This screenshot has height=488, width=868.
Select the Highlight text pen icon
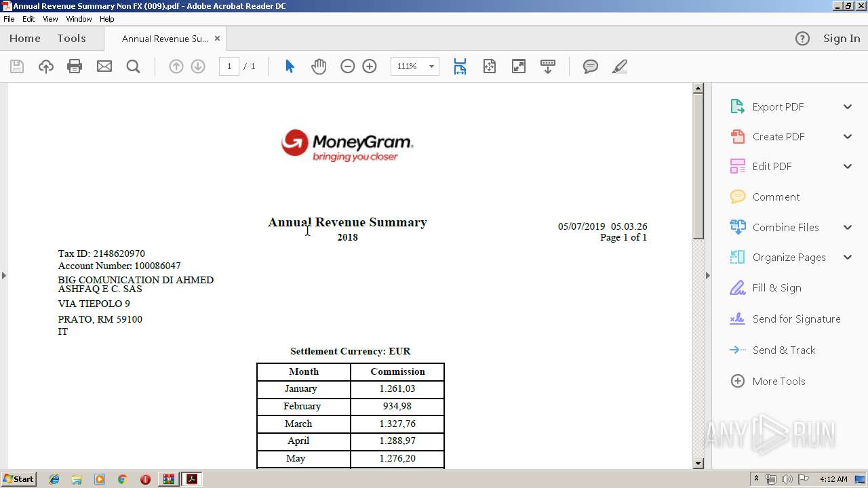pos(619,66)
